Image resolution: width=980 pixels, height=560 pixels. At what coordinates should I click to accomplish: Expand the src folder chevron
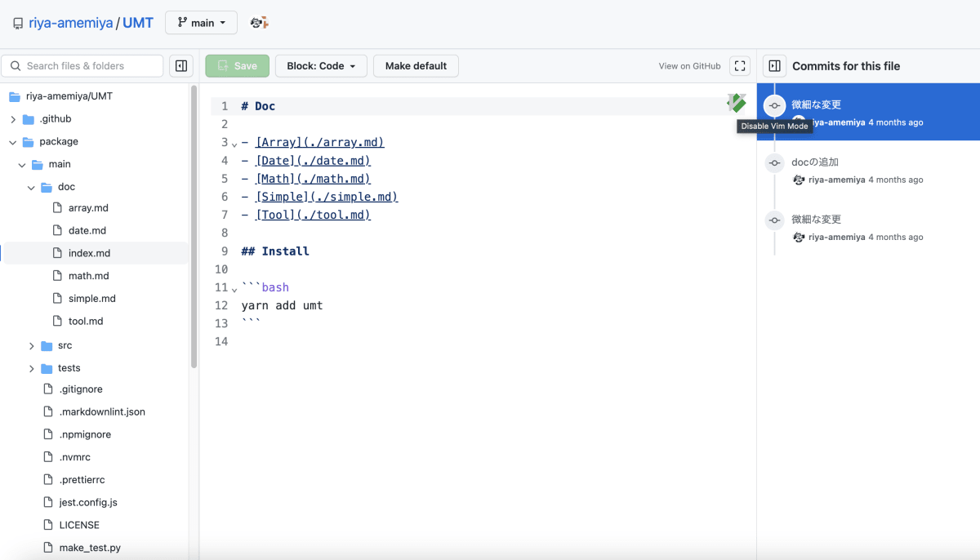[31, 346]
